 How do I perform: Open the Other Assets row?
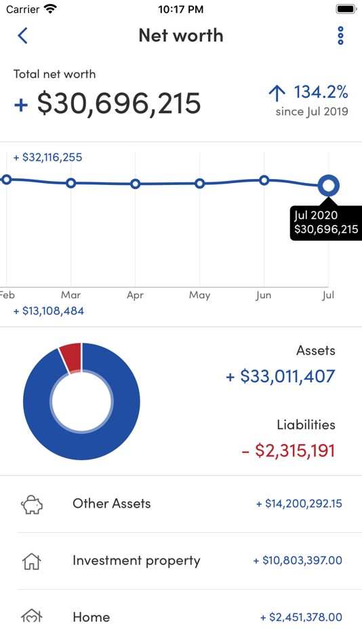pos(181,504)
